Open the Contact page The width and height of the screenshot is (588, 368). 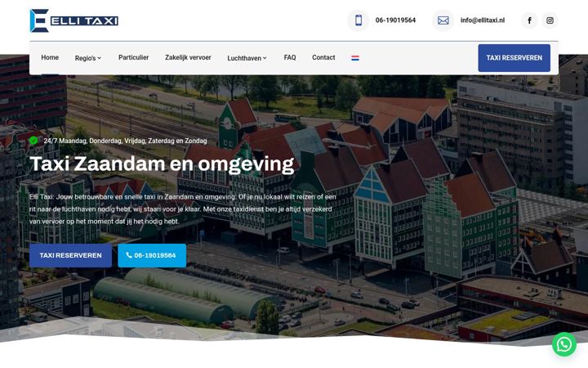coord(323,57)
